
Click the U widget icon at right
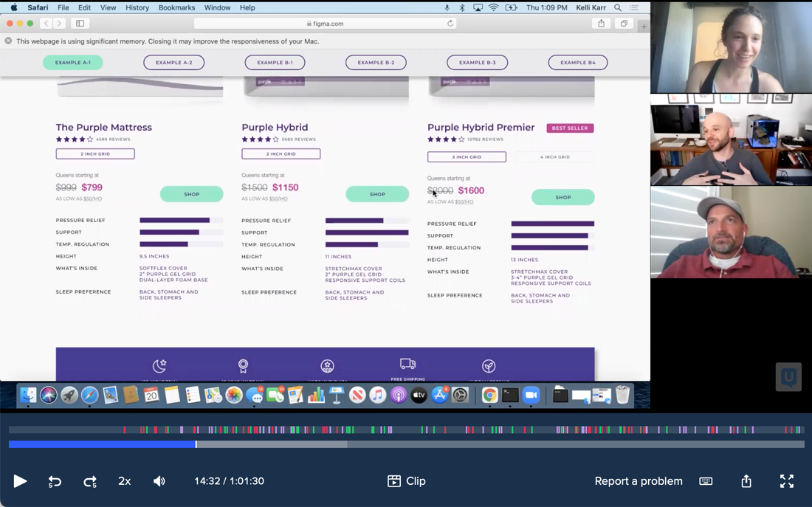point(788,376)
